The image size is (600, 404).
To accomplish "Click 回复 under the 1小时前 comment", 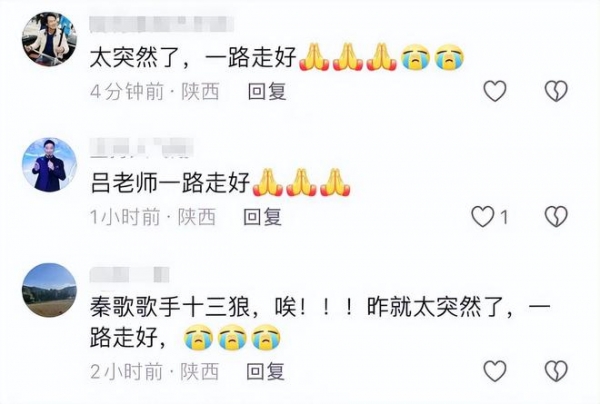I will [262, 217].
